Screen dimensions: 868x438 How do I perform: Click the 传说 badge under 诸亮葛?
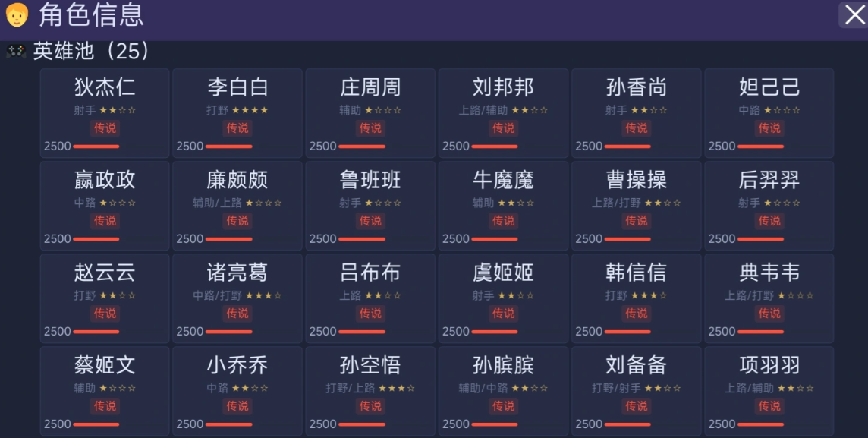237,313
